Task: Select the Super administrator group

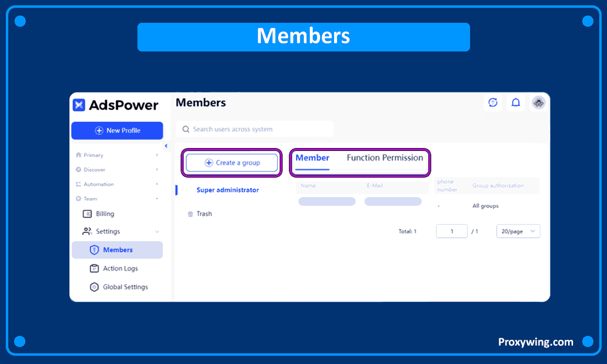Action: pyautogui.click(x=228, y=190)
